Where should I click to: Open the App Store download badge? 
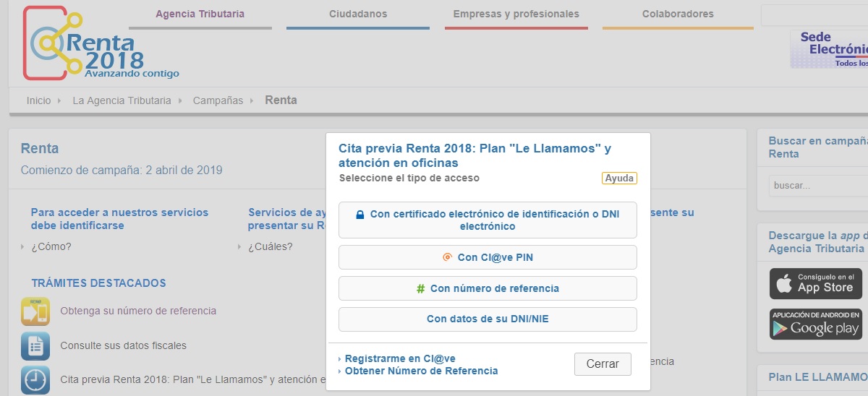point(815,283)
